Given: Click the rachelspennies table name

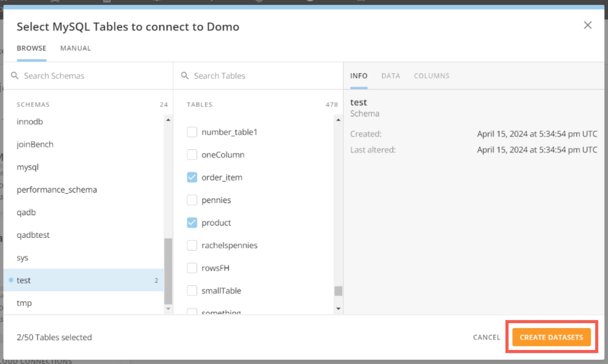Looking at the screenshot, I should tap(229, 245).
